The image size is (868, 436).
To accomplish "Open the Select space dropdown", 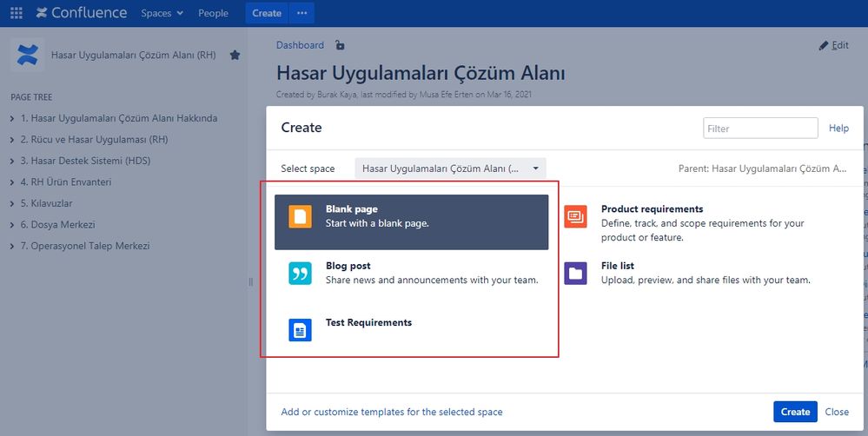I will coord(450,168).
